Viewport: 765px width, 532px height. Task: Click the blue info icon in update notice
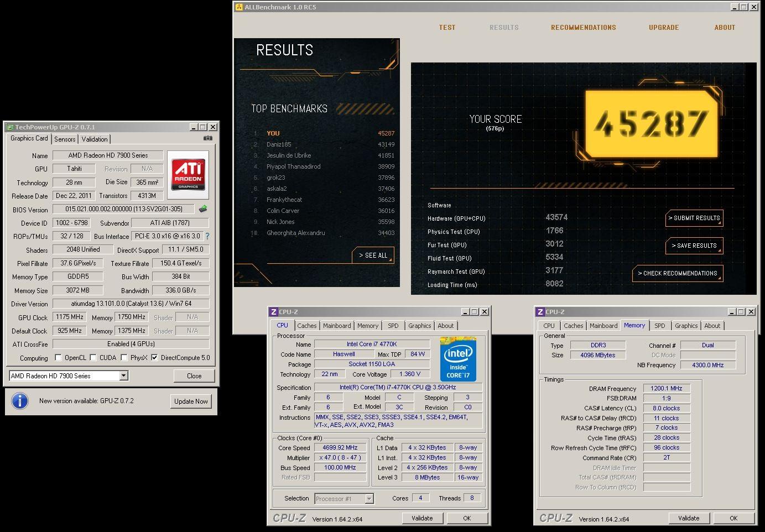20,401
